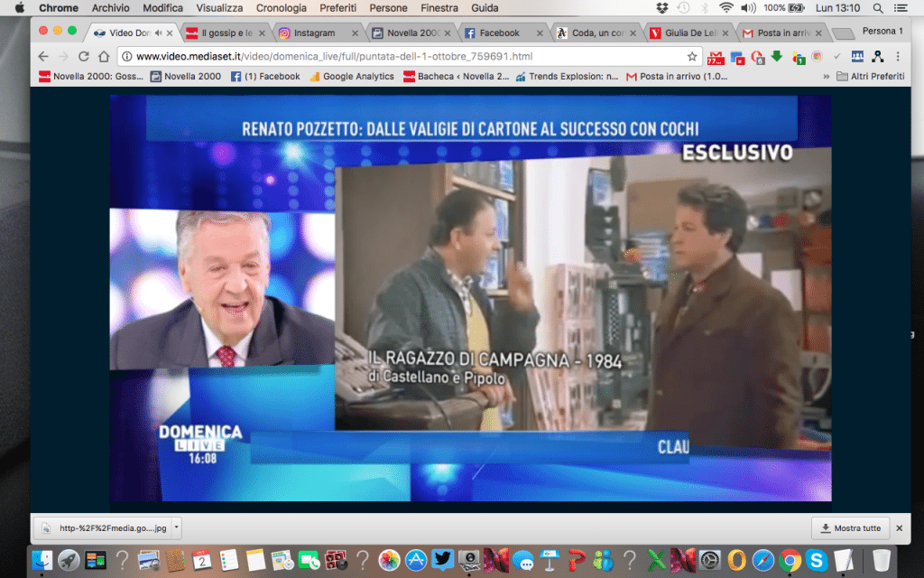Open the Wi-Fi status menu

click(726, 7)
